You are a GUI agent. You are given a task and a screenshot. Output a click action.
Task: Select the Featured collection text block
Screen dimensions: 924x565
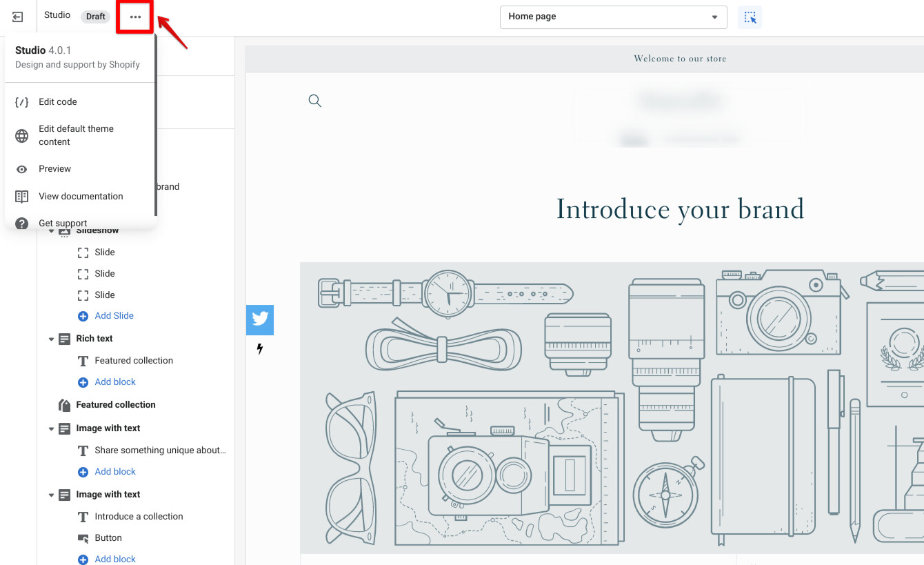coord(134,361)
